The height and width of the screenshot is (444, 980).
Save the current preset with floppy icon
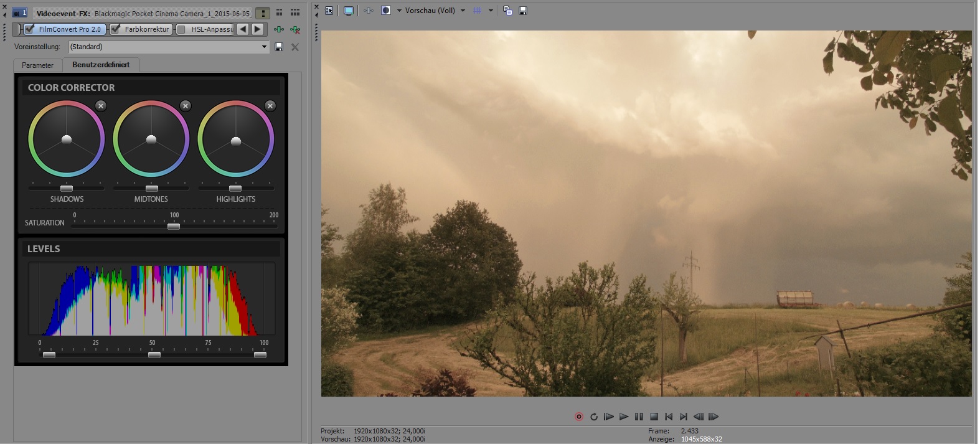279,47
